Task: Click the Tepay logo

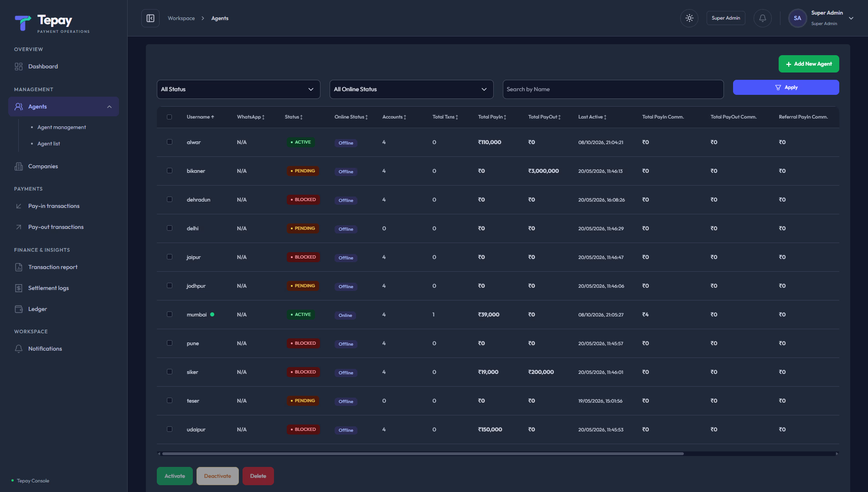Action: (x=52, y=23)
